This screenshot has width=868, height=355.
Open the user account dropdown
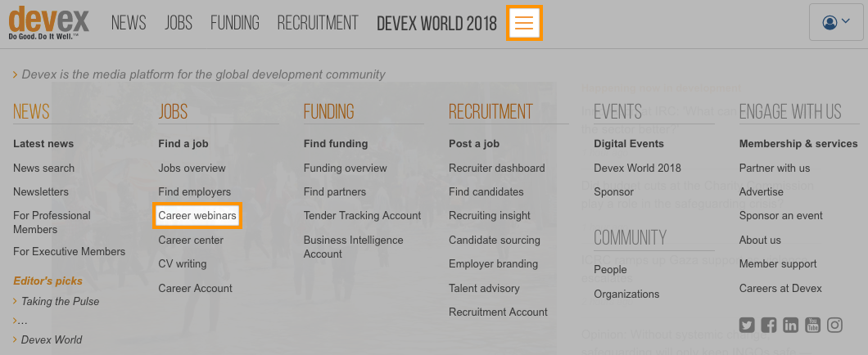pyautogui.click(x=836, y=22)
